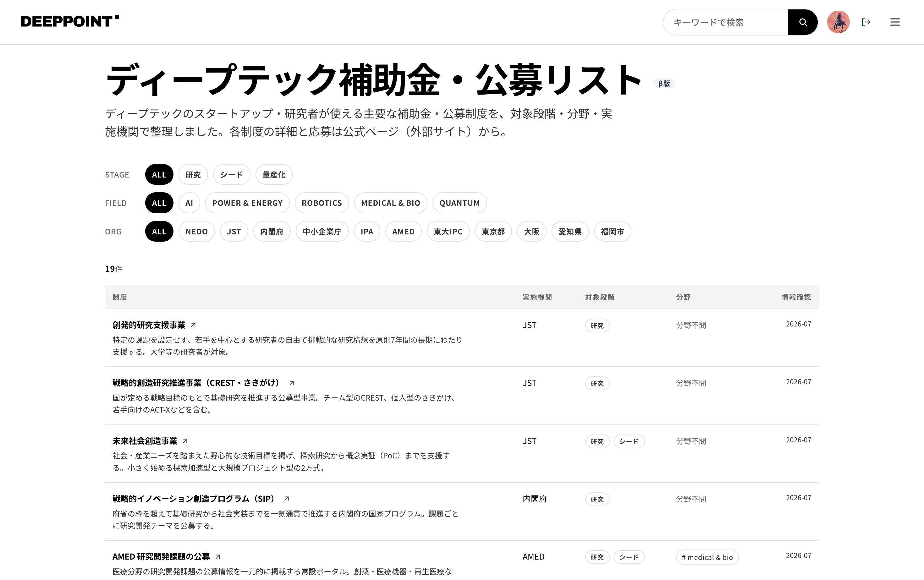
Task: Filter field by QUANTUM
Action: tap(460, 203)
